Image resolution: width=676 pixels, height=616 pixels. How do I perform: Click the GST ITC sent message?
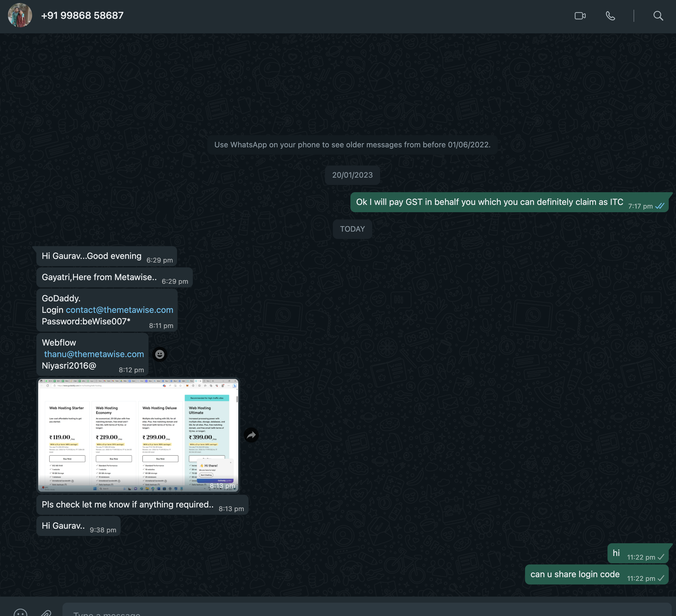coord(489,202)
